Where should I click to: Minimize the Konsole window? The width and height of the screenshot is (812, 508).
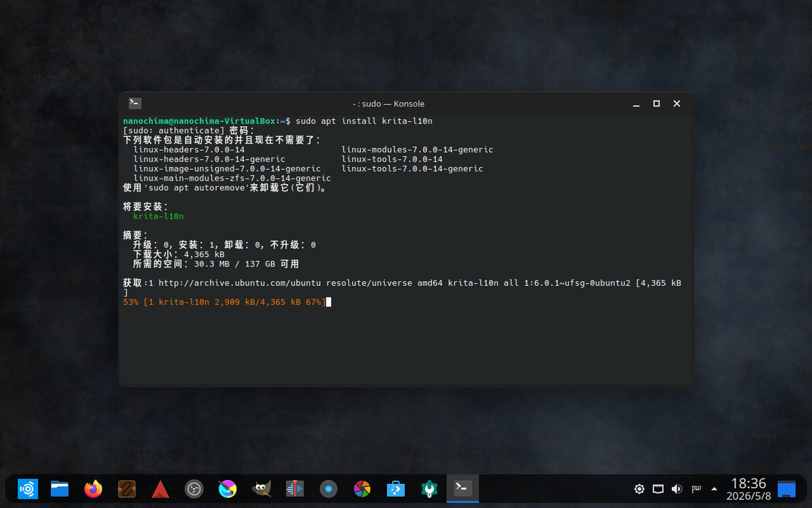pos(636,104)
